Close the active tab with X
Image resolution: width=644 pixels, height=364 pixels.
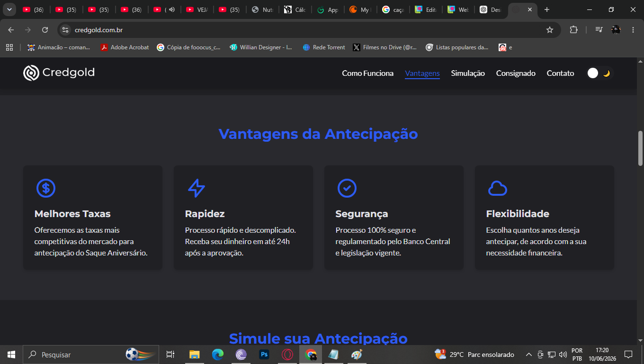(529, 9)
